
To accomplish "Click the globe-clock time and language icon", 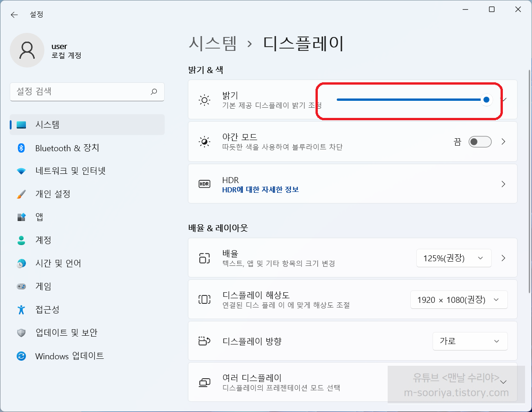I will (x=21, y=263).
